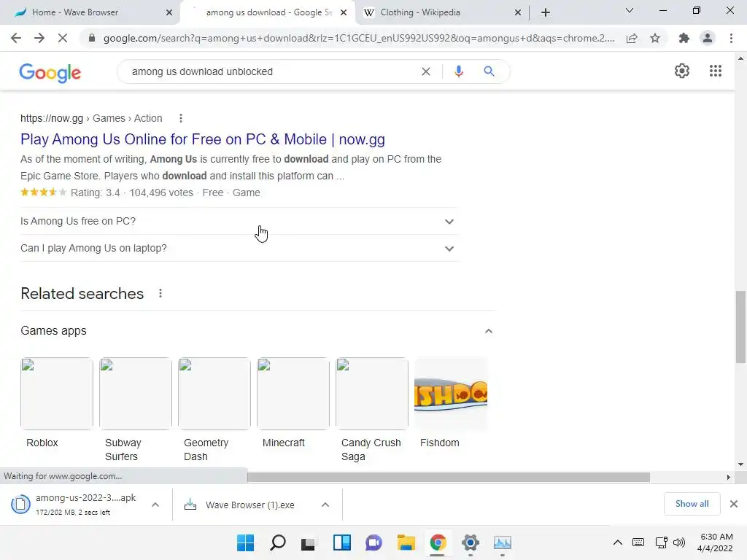Open the Extensions puzzle icon
The image size is (747, 560).
click(684, 38)
